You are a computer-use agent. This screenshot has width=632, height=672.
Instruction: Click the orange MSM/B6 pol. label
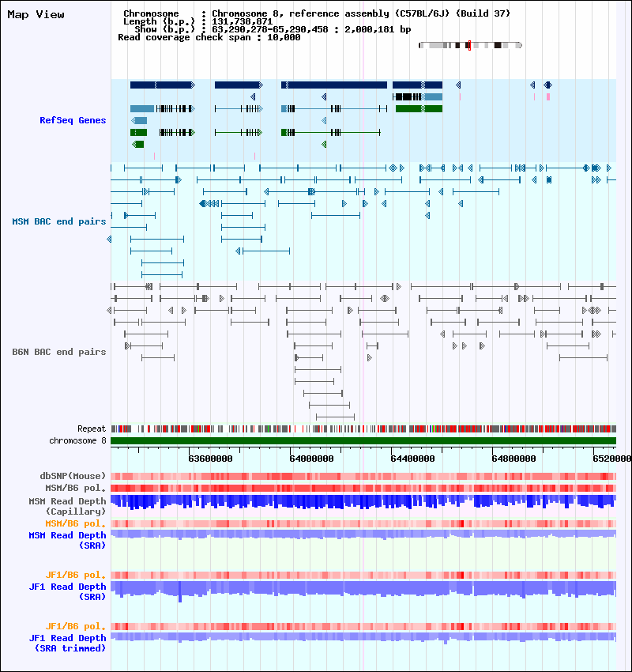[75, 523]
